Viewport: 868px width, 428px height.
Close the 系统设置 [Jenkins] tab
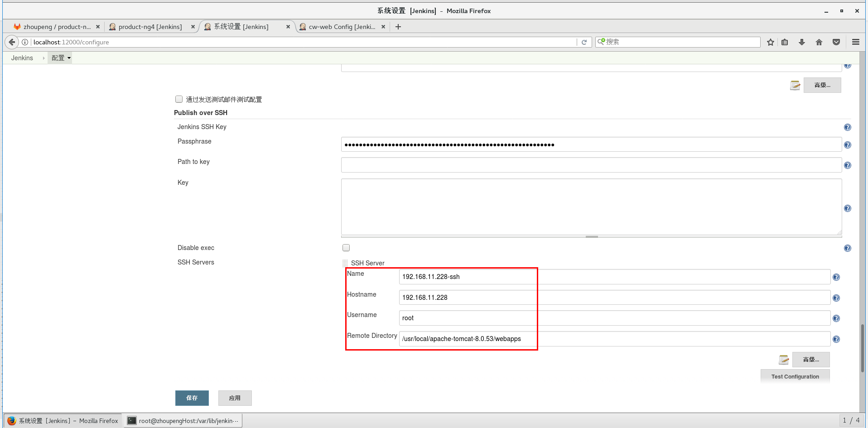click(x=288, y=27)
